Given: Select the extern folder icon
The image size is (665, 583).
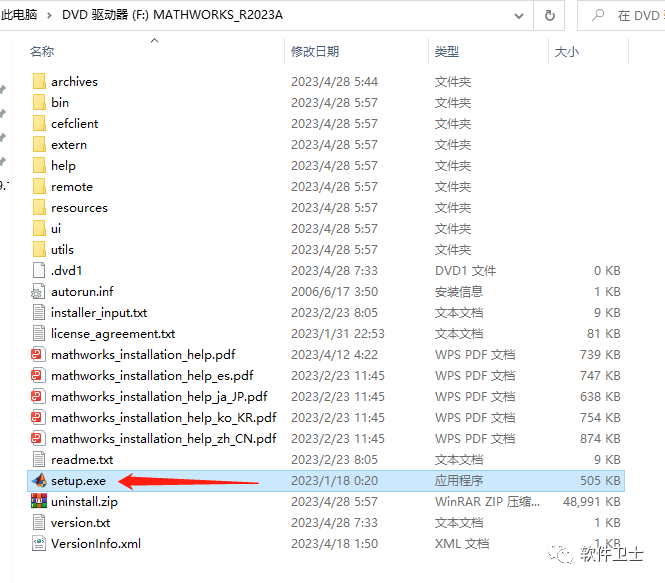Looking at the screenshot, I should tap(39, 144).
